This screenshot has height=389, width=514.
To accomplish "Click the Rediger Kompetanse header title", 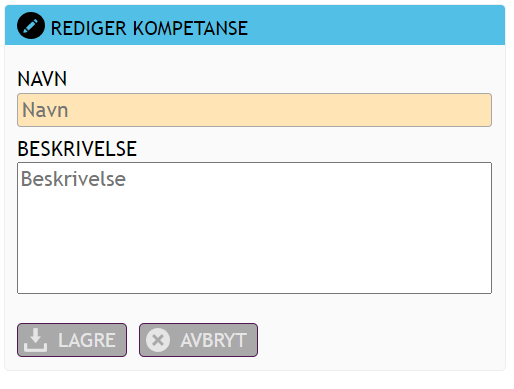I will point(149,28).
